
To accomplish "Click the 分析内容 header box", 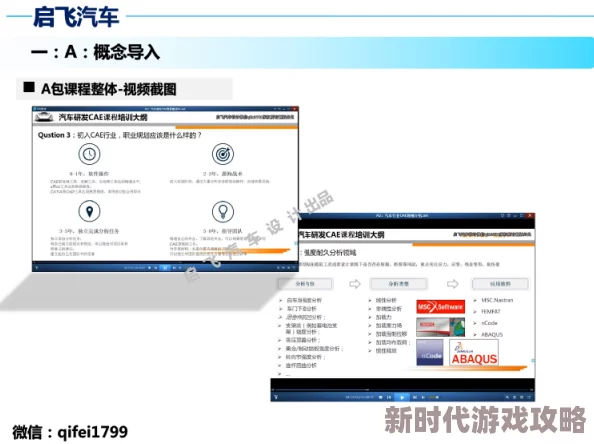I will [x=305, y=284].
